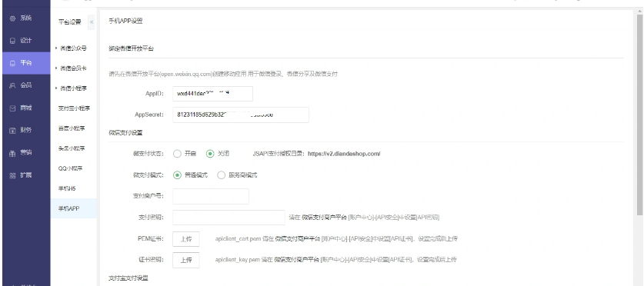Screen dimensions: 644x286
Task: Focus the AppID input field
Action: click(x=213, y=94)
